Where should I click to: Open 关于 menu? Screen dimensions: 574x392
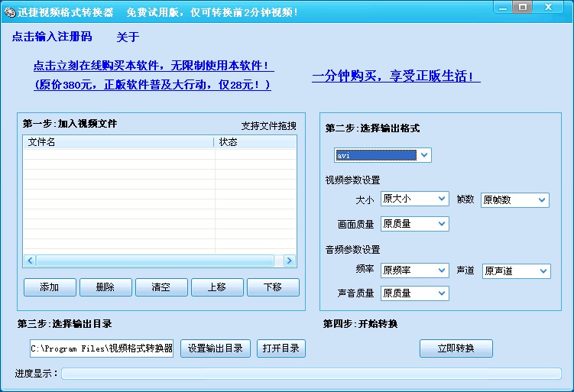coord(128,37)
